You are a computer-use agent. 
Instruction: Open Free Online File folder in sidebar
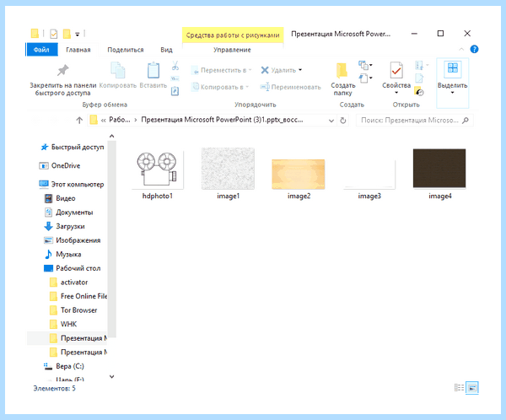[x=78, y=296]
